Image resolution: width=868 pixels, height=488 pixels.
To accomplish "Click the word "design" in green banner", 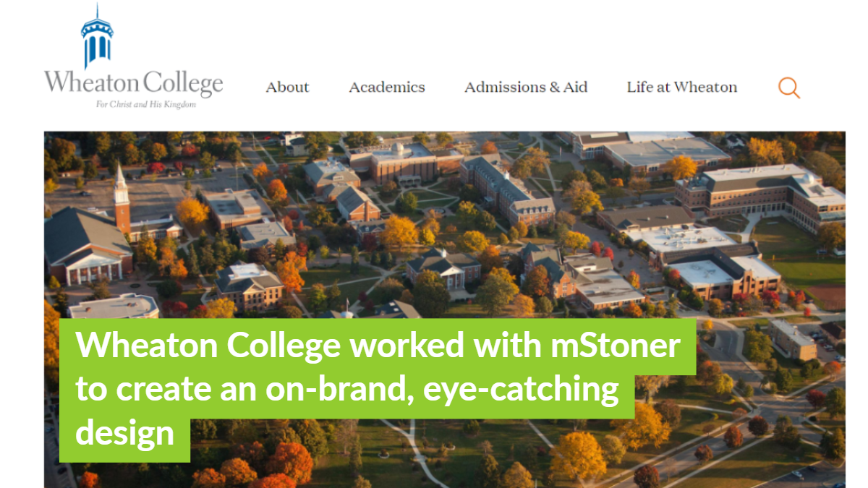I will [124, 432].
